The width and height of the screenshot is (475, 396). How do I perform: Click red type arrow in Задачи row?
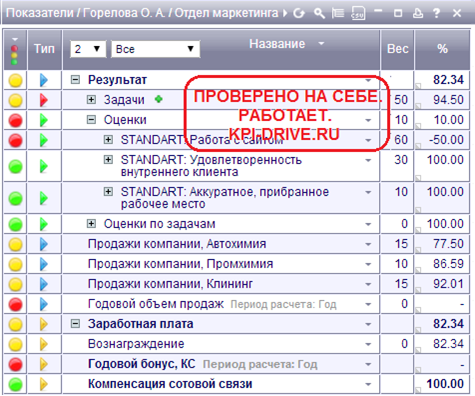43,100
